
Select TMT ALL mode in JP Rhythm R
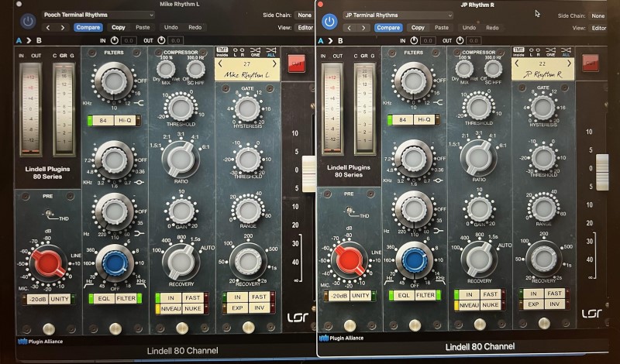[x=566, y=52]
